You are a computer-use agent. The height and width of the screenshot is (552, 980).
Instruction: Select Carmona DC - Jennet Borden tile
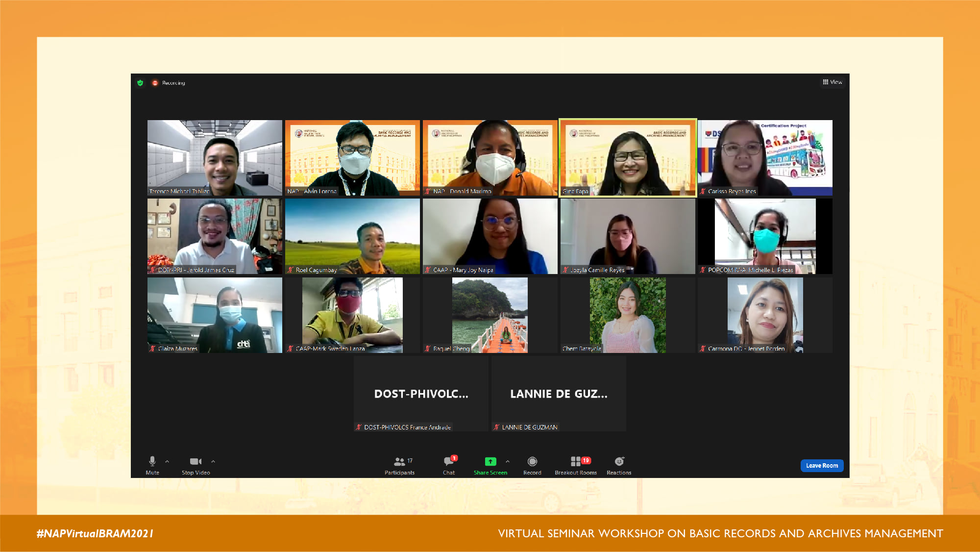coord(765,315)
